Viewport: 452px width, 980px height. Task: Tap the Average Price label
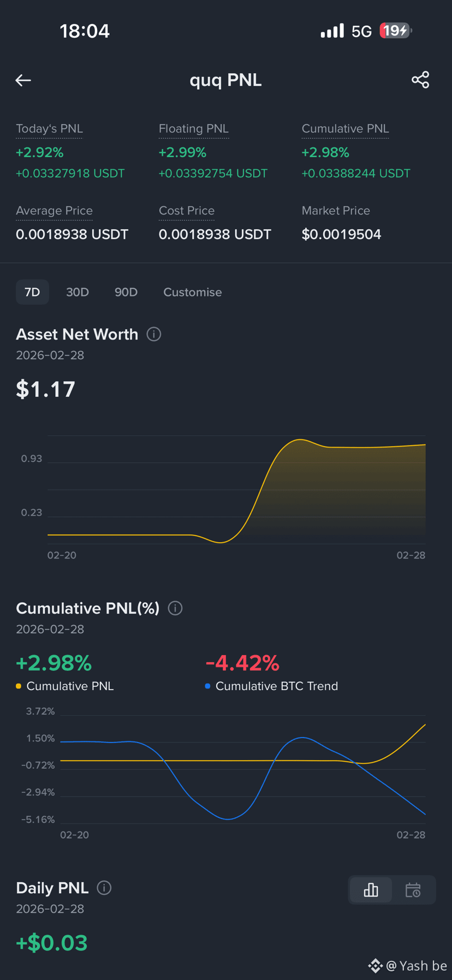[54, 211]
